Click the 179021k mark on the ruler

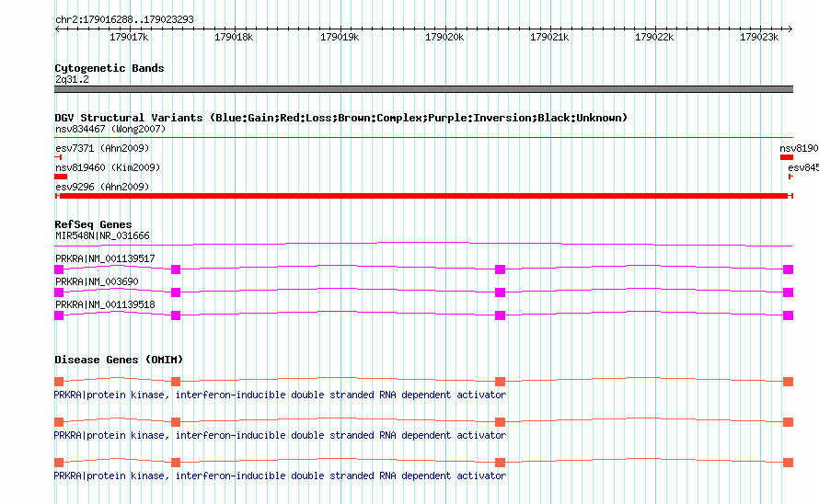click(x=549, y=37)
